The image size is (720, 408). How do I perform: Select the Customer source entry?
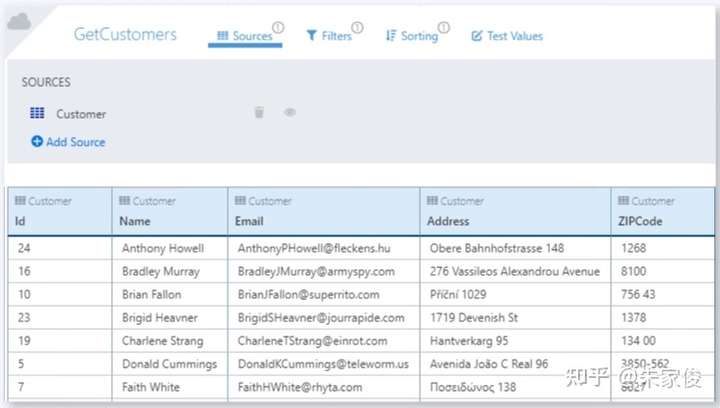tap(81, 114)
